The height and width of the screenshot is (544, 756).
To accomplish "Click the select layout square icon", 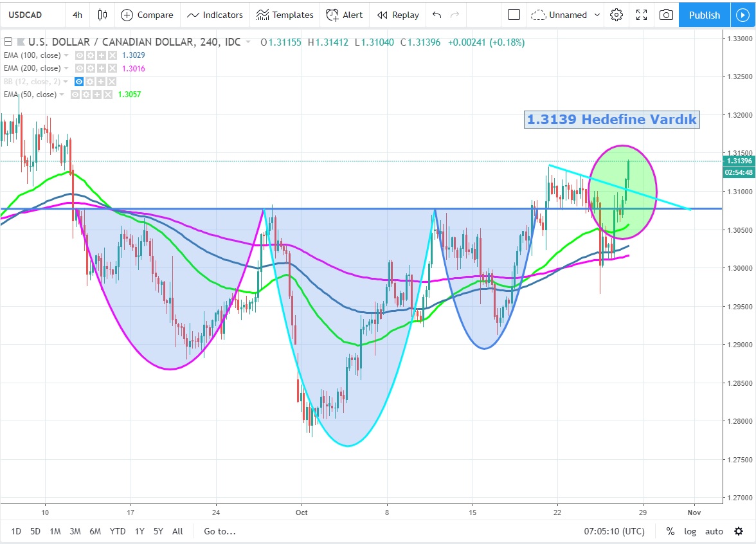I will (513, 15).
